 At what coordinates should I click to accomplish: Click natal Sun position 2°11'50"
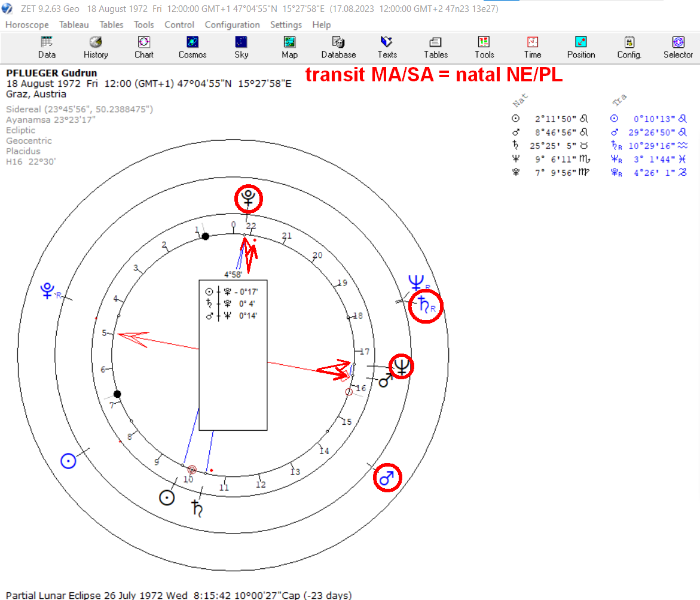555,119
